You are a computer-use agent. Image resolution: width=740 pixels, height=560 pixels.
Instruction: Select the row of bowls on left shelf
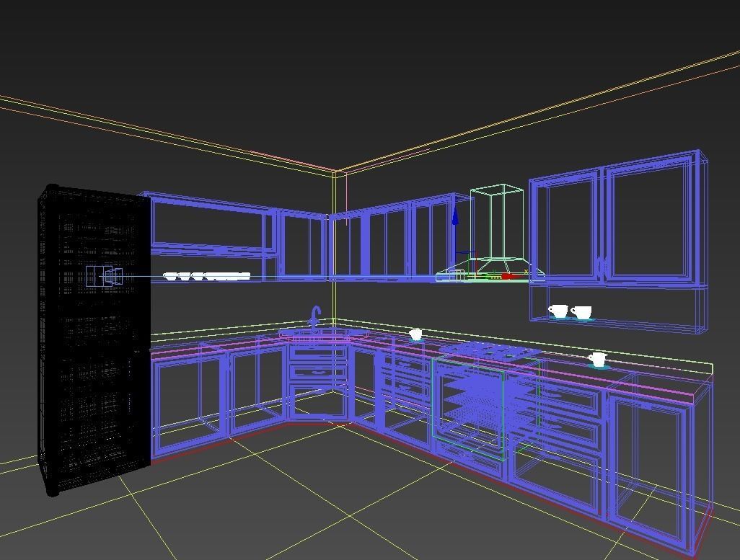(x=206, y=276)
